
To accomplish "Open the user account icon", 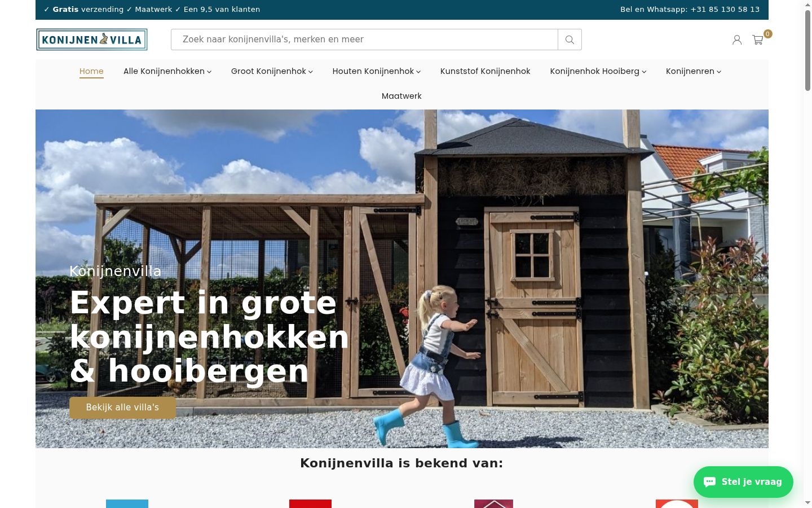I will pyautogui.click(x=737, y=40).
